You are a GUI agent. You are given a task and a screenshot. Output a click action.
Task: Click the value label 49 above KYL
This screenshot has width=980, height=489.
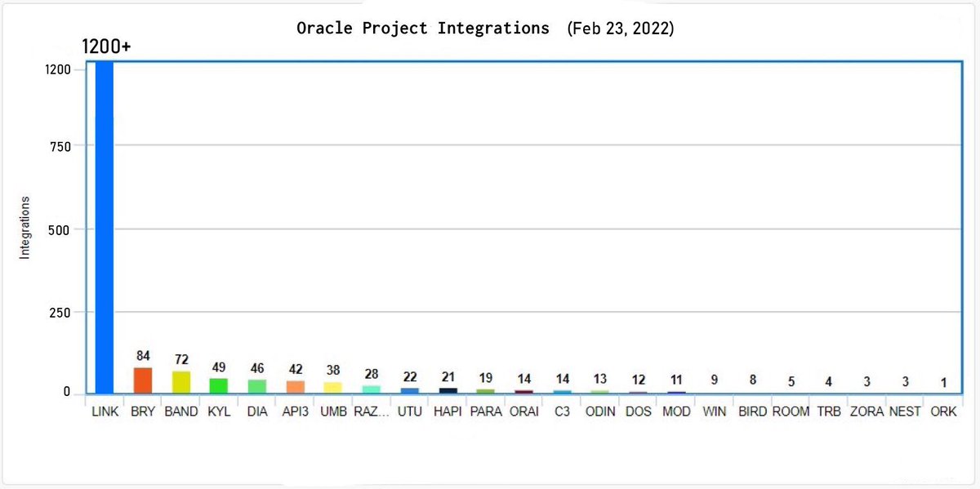click(x=219, y=367)
